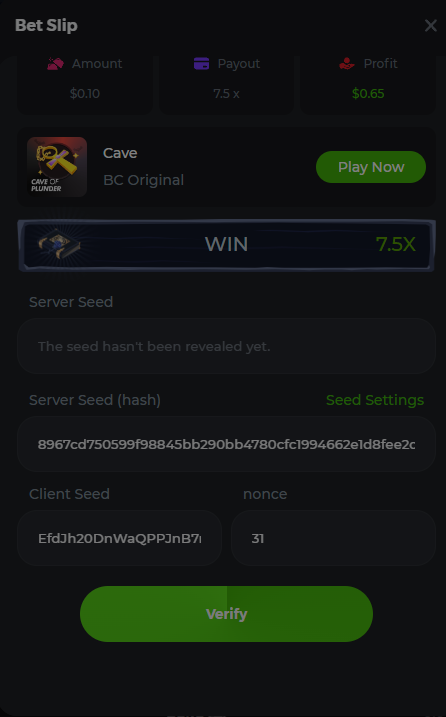Image resolution: width=446 pixels, height=717 pixels.
Task: Click the red Profit hand icon
Action: [x=347, y=64]
